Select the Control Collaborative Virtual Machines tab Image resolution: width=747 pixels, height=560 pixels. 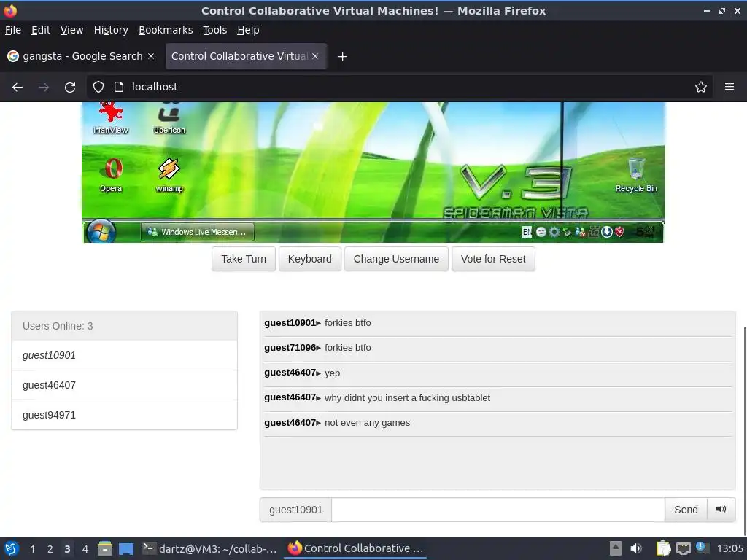tap(240, 56)
